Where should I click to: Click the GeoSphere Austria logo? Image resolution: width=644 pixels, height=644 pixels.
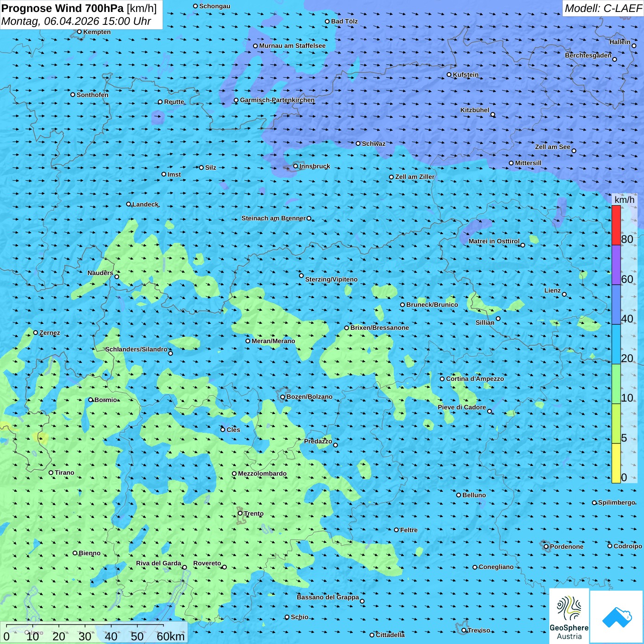569,615
